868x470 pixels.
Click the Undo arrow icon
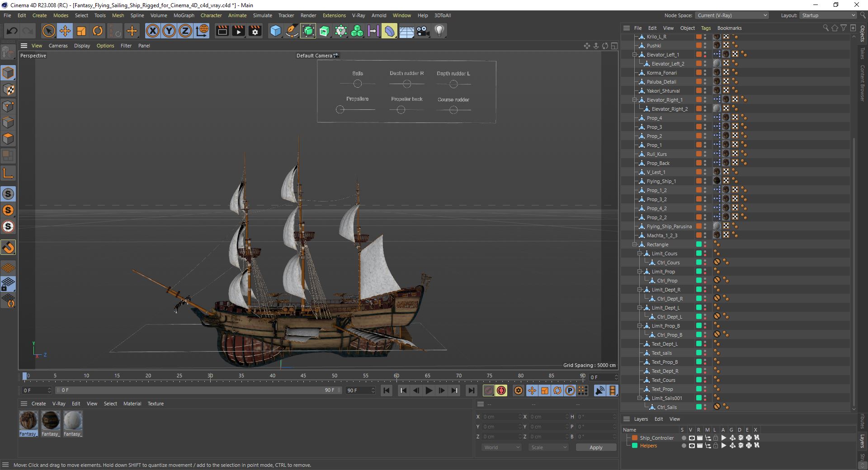(12, 31)
